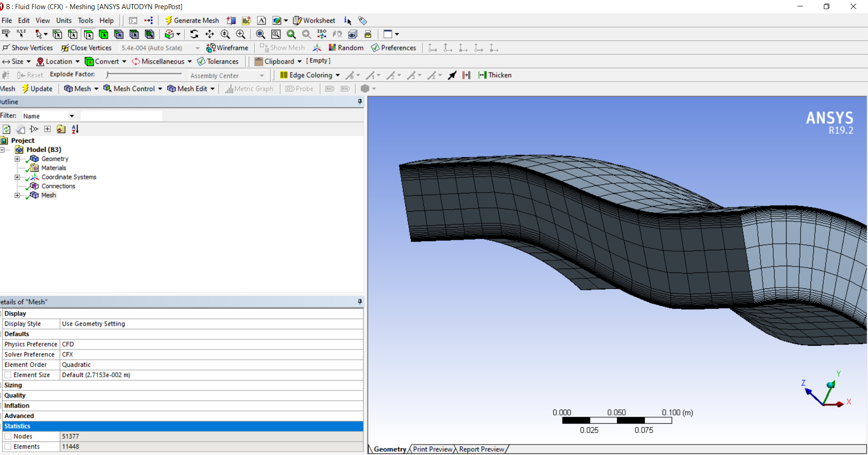This screenshot has height=455, width=868.
Task: Click the Rotate view tool icon
Action: [194, 34]
